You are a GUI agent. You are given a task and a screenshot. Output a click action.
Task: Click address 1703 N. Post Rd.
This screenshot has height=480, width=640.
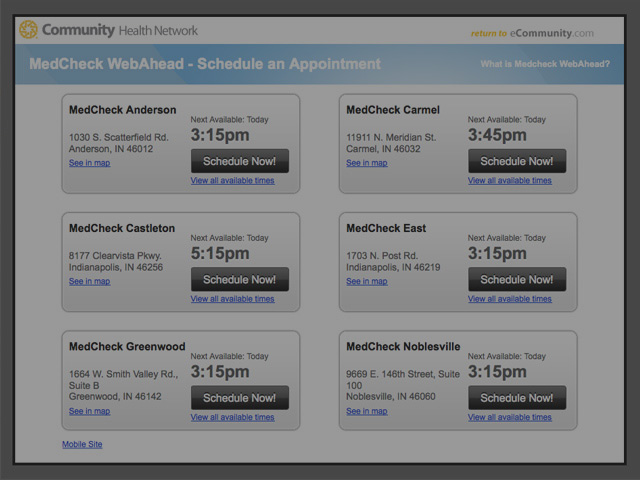[382, 256]
